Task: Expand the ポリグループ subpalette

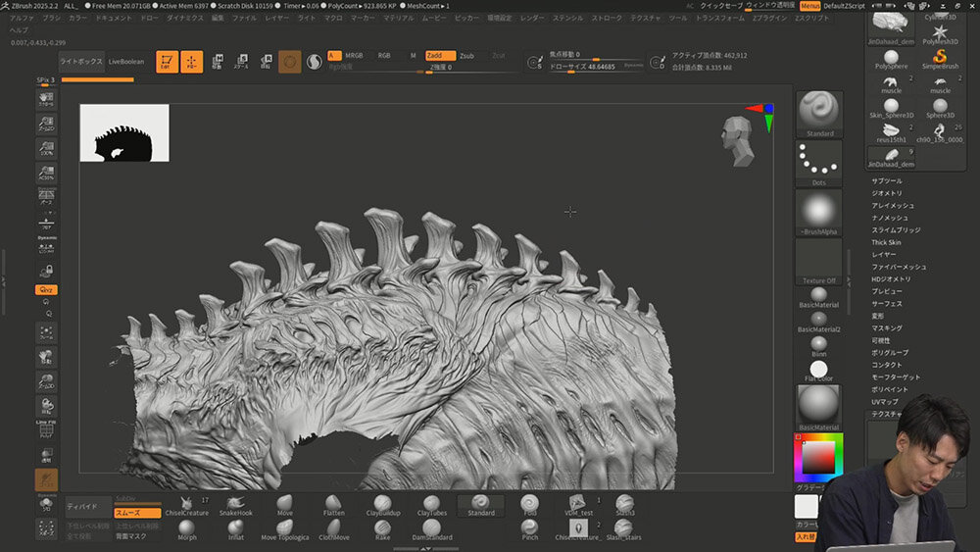Action: coord(890,353)
